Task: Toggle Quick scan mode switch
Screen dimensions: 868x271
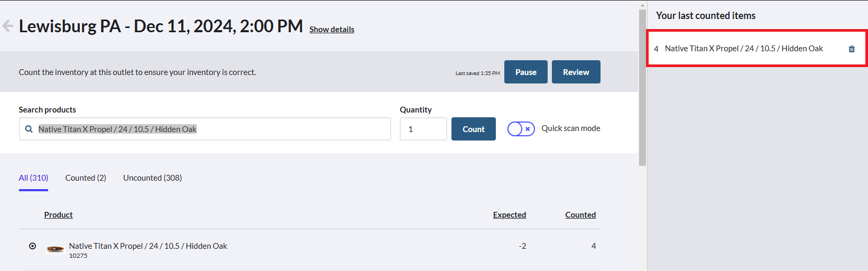Action: click(x=521, y=129)
